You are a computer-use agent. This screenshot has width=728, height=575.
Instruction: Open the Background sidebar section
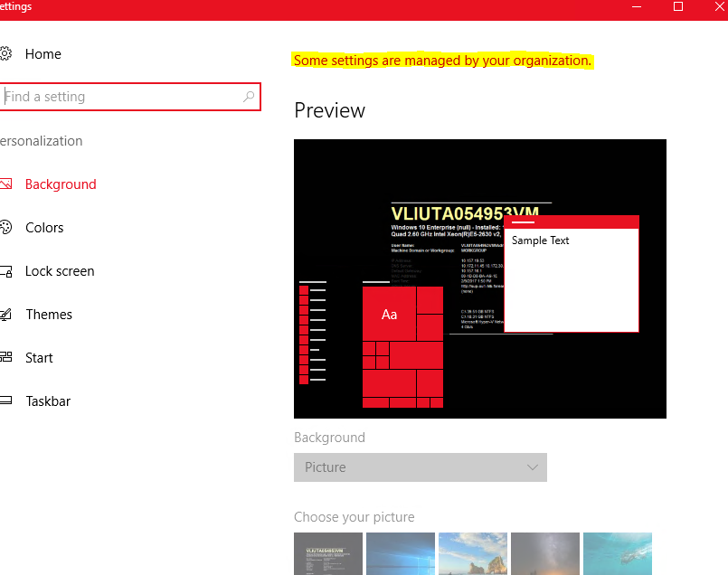tap(61, 184)
